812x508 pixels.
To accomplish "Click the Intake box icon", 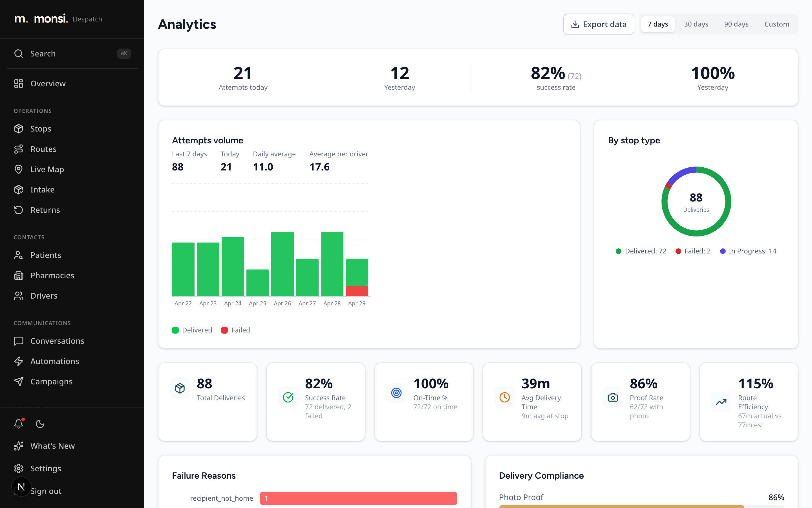I will pyautogui.click(x=19, y=189).
